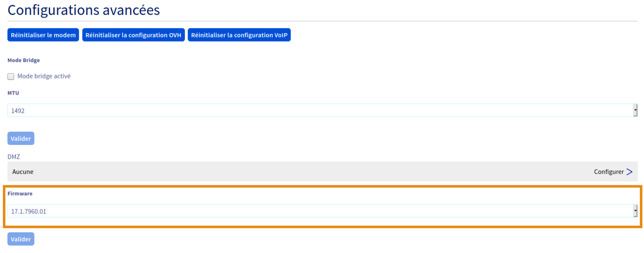Click the Réinitialiser le modem button
644x253 pixels.
[x=43, y=35]
